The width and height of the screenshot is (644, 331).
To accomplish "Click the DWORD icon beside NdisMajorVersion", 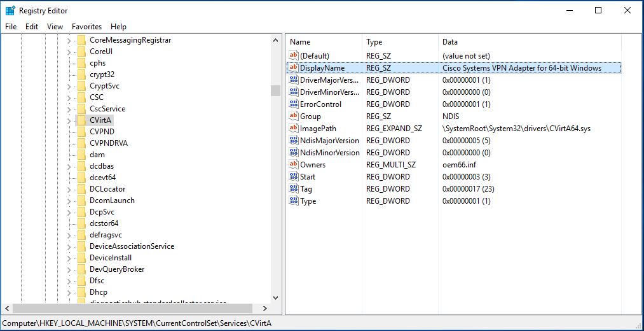I will [x=294, y=140].
